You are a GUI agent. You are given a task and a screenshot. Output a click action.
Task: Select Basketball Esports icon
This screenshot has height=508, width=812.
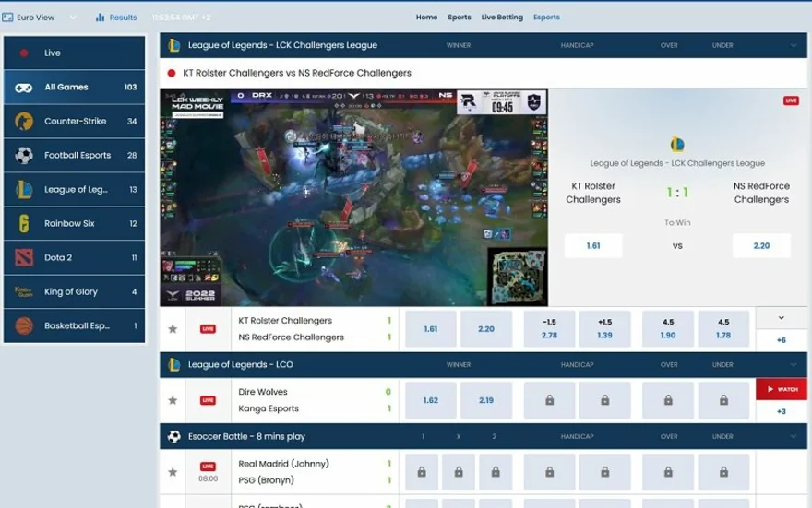24,325
